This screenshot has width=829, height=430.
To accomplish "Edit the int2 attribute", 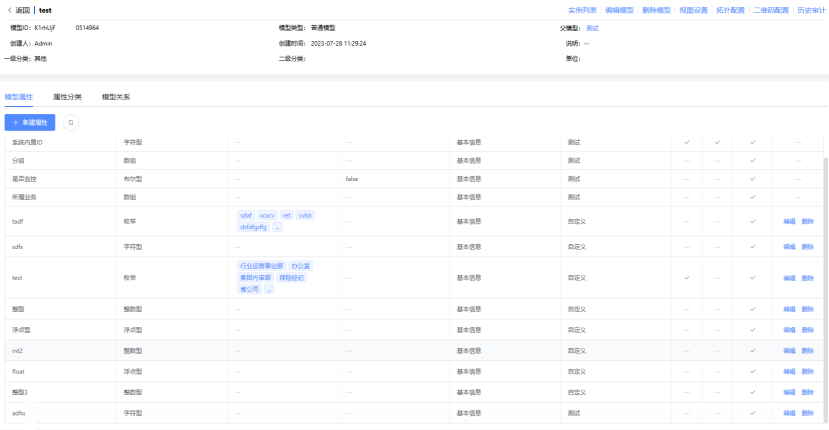I will [x=789, y=351].
